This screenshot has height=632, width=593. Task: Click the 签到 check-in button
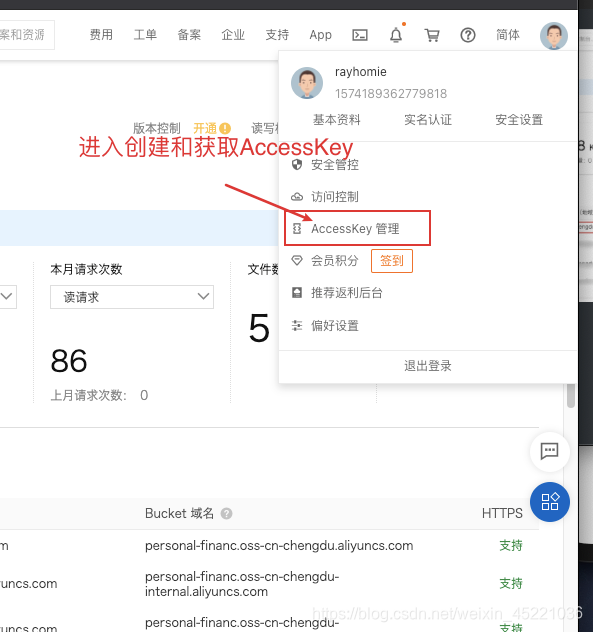pos(391,261)
